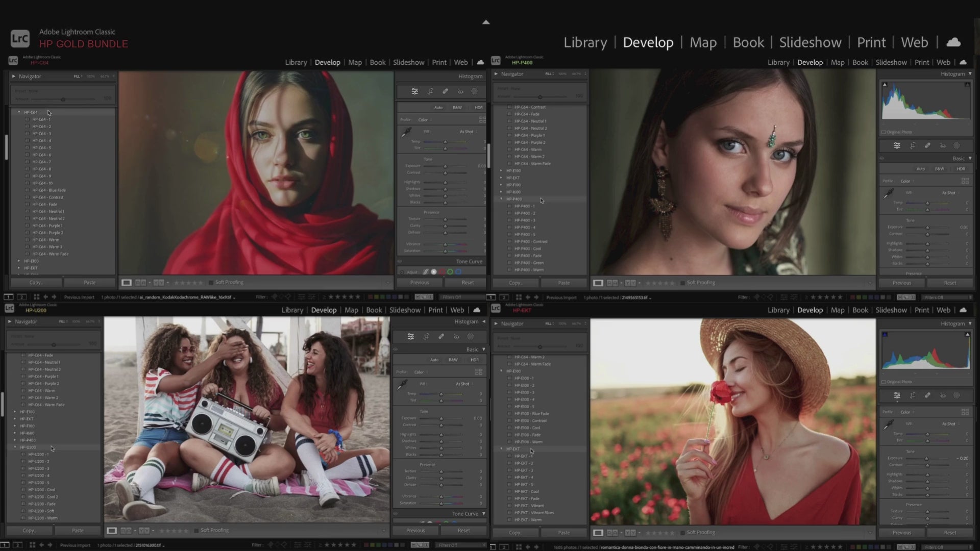
Task: Select Healing tool in HP-C64 window
Action: (x=445, y=91)
